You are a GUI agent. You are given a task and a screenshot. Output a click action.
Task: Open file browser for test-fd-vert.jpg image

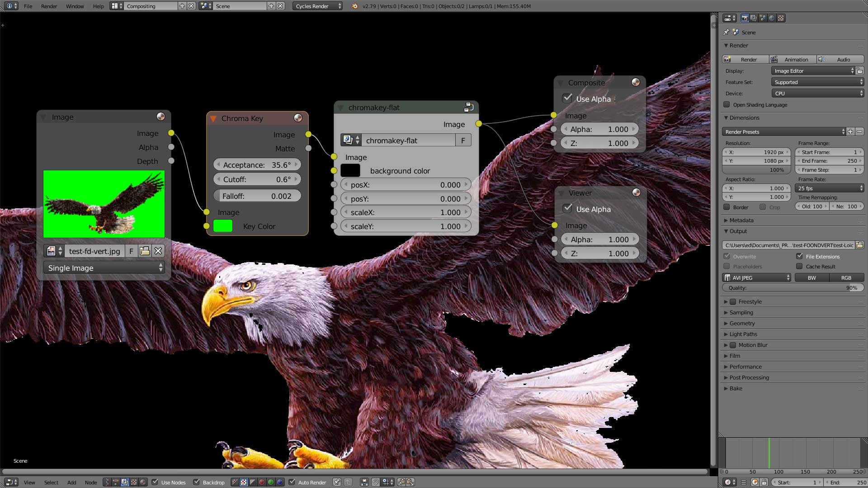145,251
